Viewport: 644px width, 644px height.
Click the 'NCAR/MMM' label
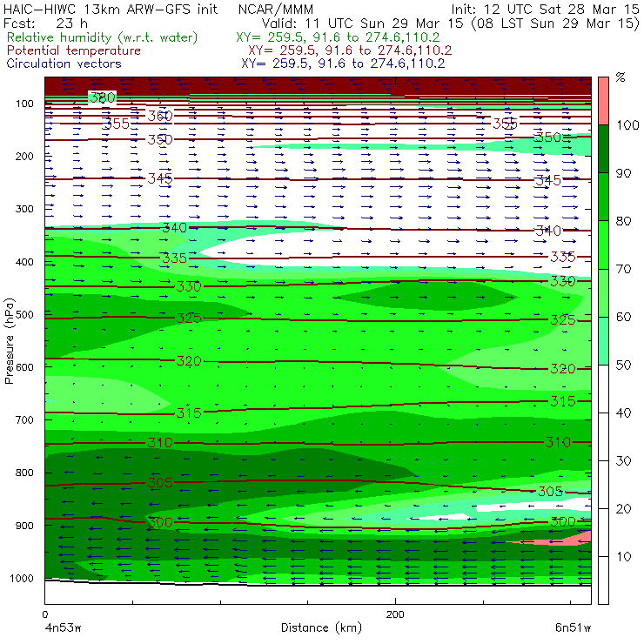click(276, 9)
